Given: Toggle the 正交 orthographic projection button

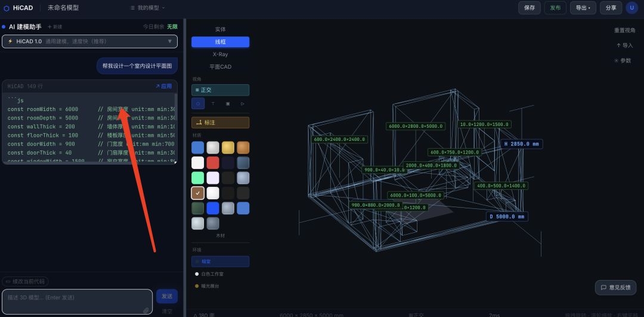Looking at the screenshot, I should [220, 90].
